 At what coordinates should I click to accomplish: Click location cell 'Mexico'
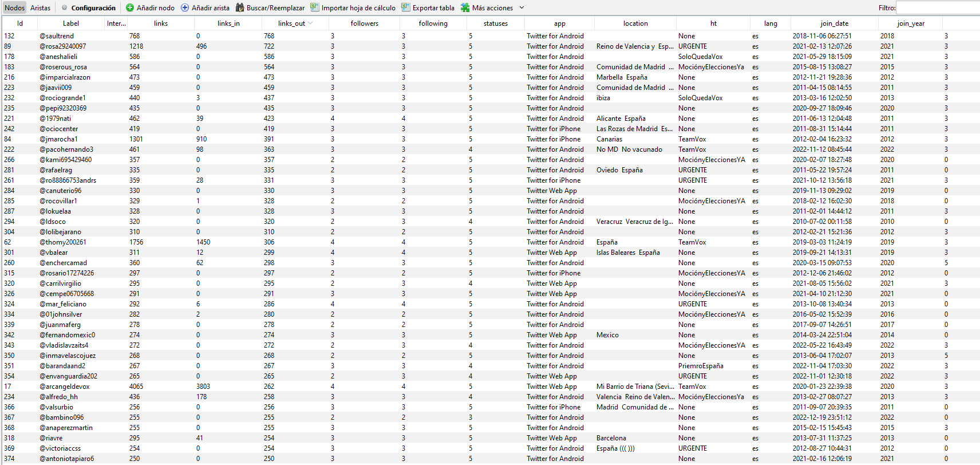[607, 335]
